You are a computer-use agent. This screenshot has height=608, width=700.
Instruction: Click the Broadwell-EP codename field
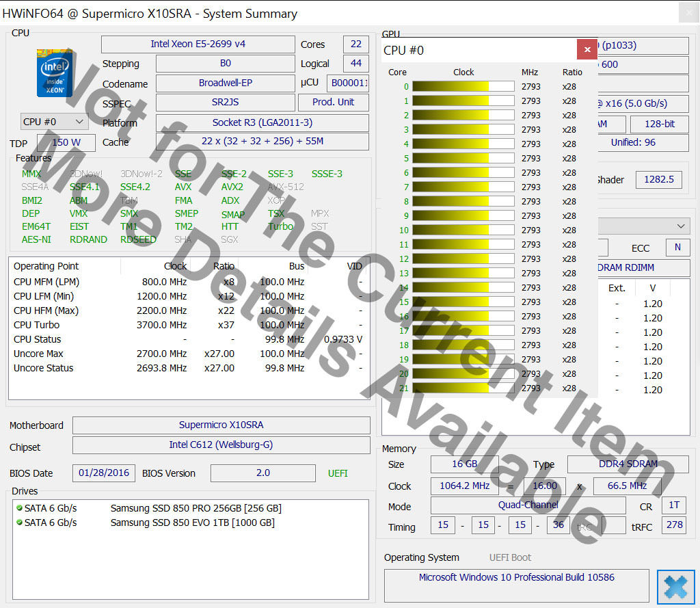click(x=226, y=83)
